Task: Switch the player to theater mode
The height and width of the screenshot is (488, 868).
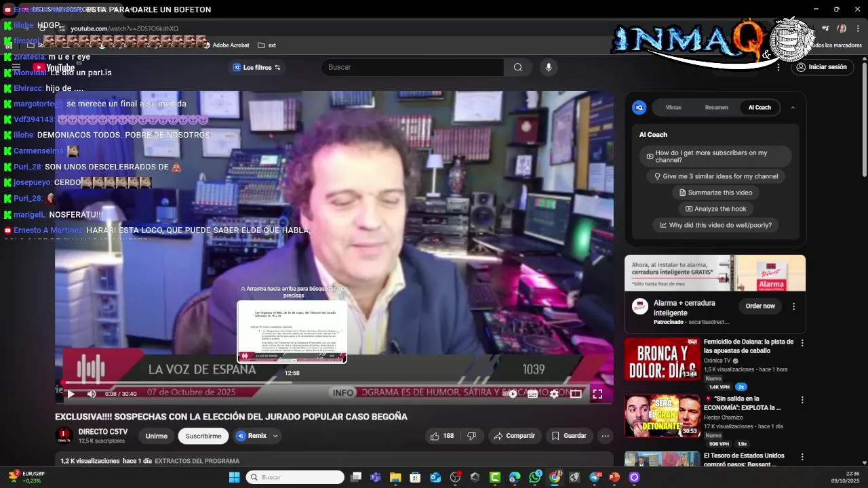Action: [576, 394]
